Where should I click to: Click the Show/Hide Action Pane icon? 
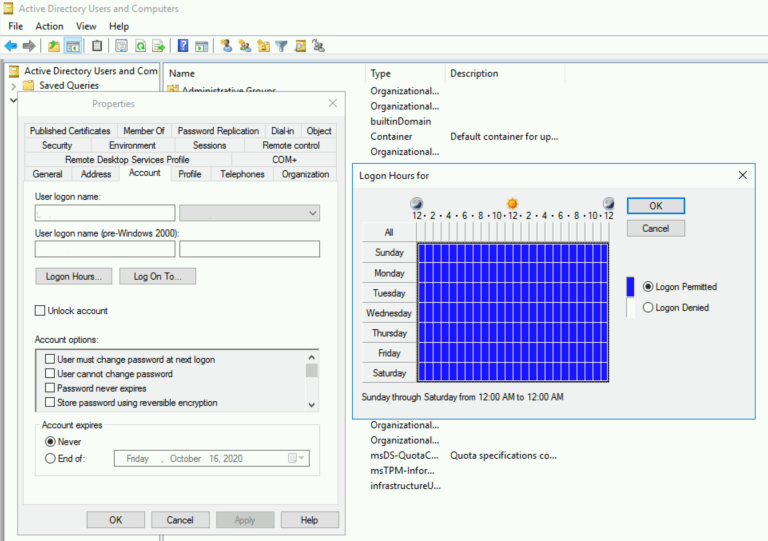(x=201, y=46)
